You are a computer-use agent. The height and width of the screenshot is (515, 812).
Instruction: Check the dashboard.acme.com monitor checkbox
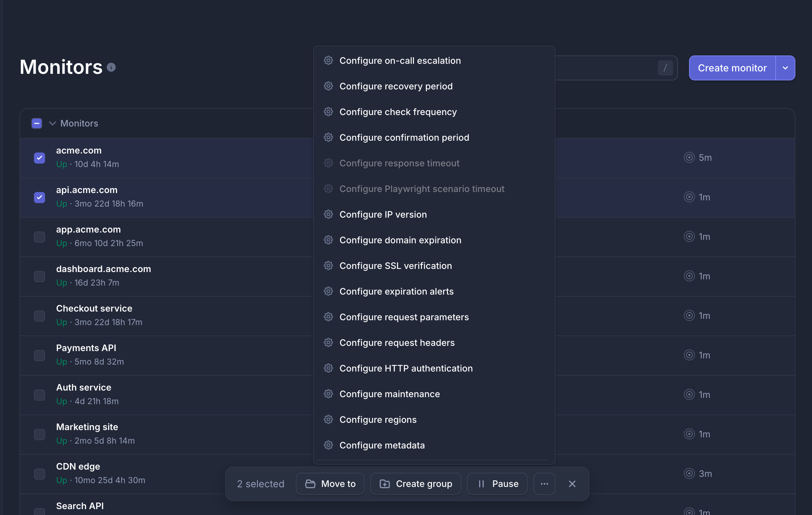click(39, 277)
